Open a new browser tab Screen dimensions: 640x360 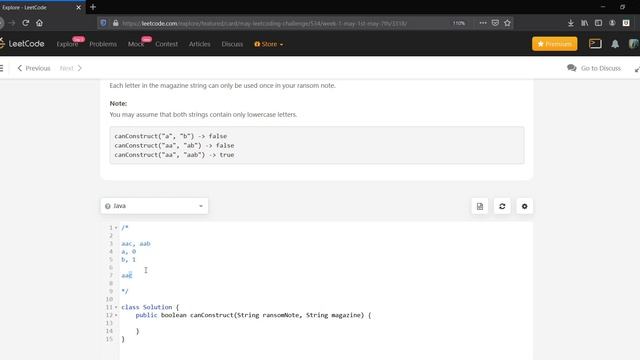pos(93,7)
